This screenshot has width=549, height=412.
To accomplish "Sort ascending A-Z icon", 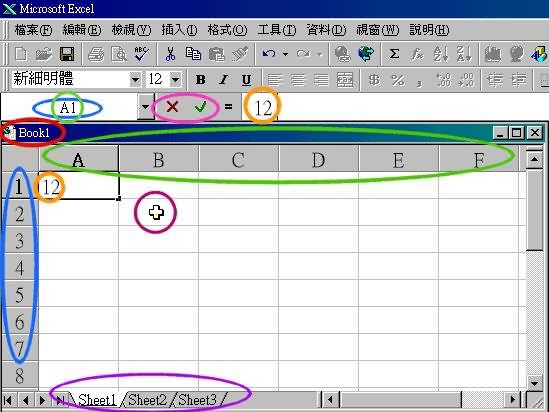I will click(440, 54).
